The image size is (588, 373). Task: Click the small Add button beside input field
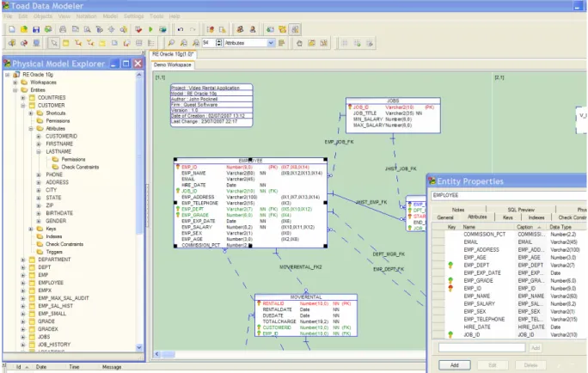point(536,348)
